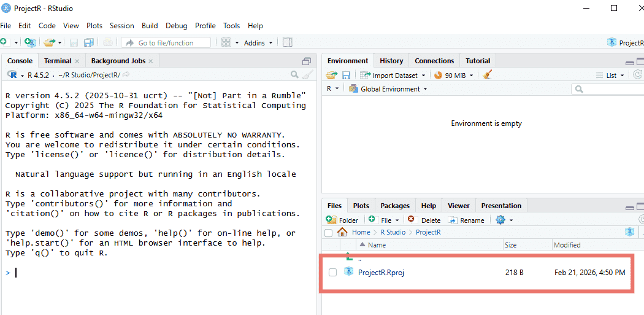Switch to the Background Jobs tab
The width and height of the screenshot is (644, 315).
[x=118, y=61]
